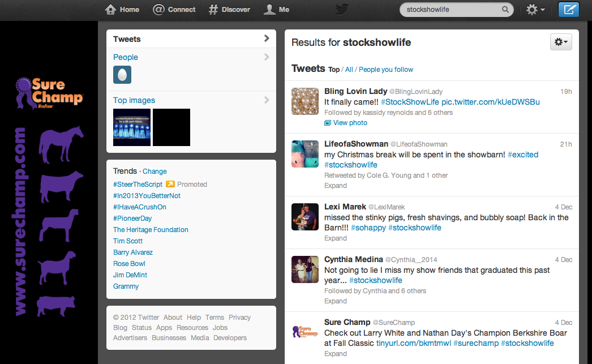592x364 pixels.
Task: Click the #surechamp hashtag
Action: (x=476, y=343)
